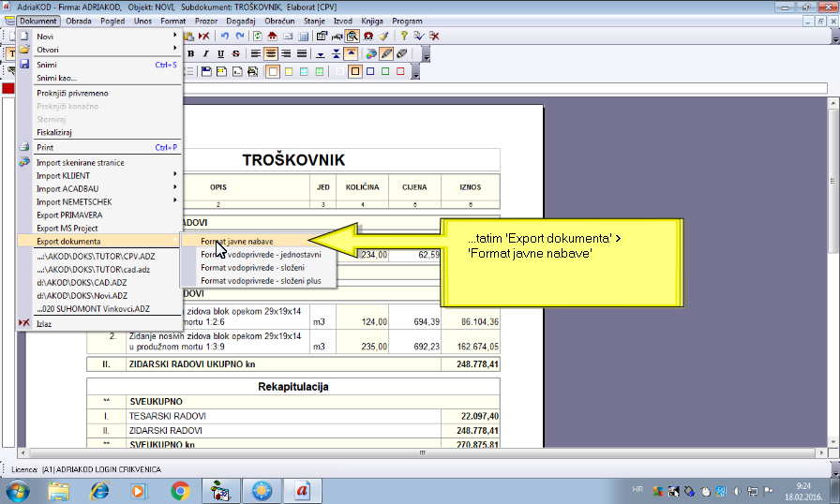Choose Format vodoprivrede - jednostavni

pos(258,254)
